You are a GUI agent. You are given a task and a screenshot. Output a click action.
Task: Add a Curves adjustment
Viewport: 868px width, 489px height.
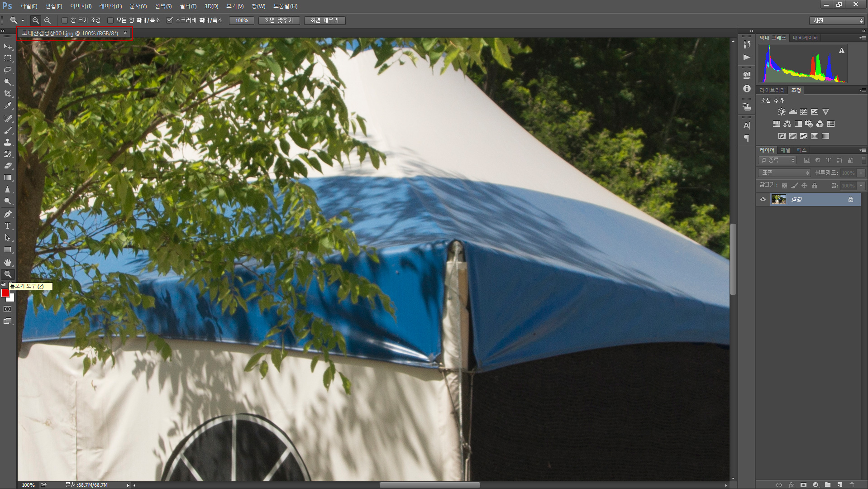pyautogui.click(x=804, y=112)
